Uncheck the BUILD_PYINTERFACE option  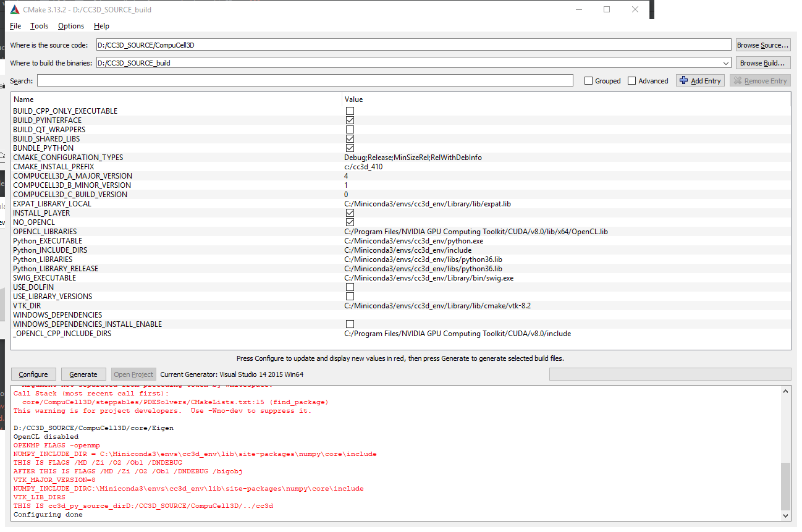tap(350, 120)
